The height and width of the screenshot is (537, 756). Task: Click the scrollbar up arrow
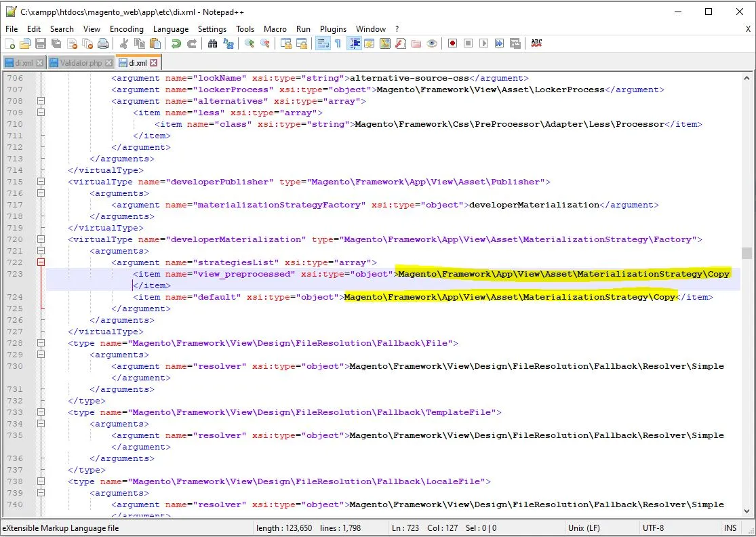[x=747, y=78]
